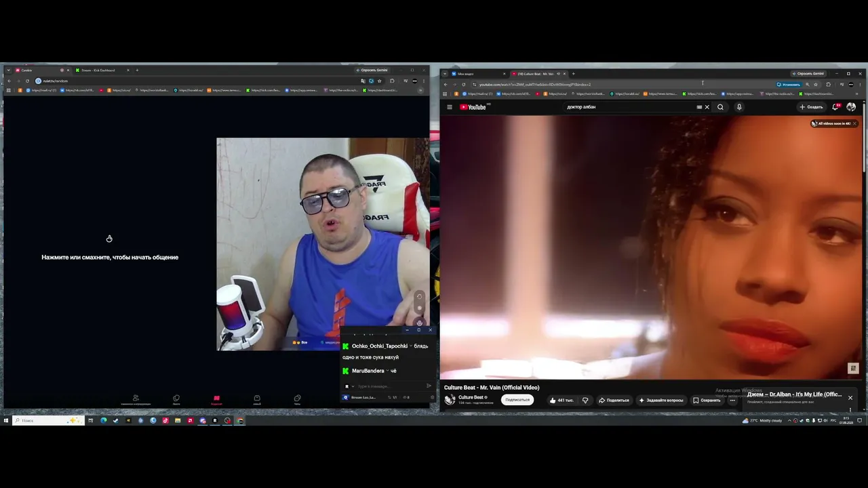Switch to the Мои видео tab
The width and height of the screenshot is (868, 488).
pyautogui.click(x=479, y=73)
